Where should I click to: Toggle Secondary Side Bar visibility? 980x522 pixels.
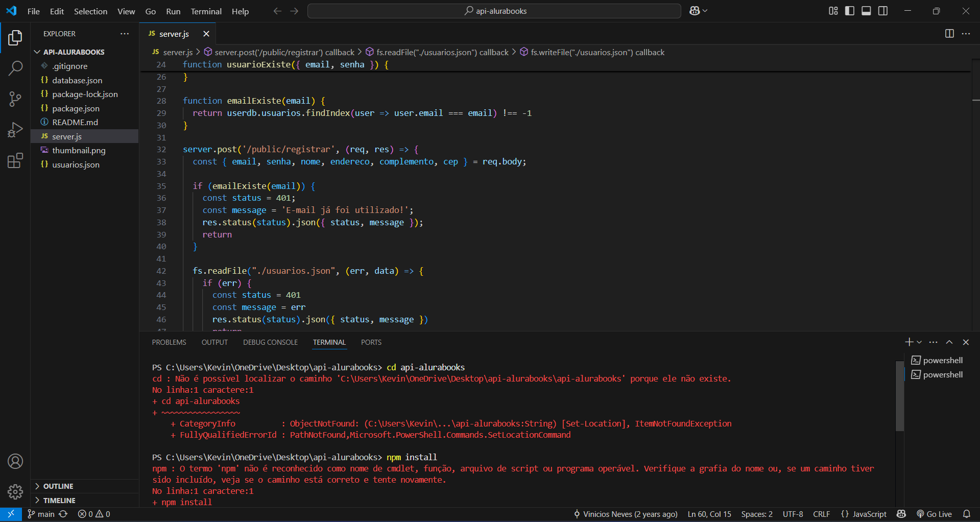pyautogui.click(x=883, y=11)
